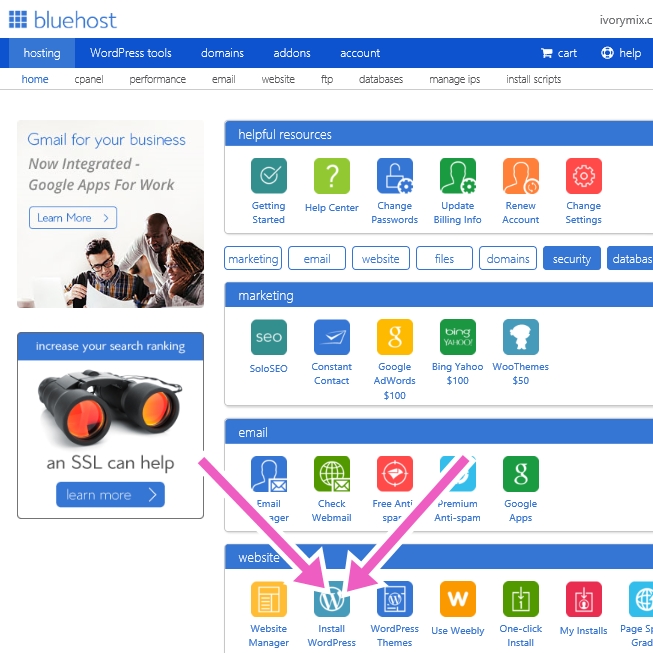Click learn more on SSL banner
The image size is (653, 653).
110,494
